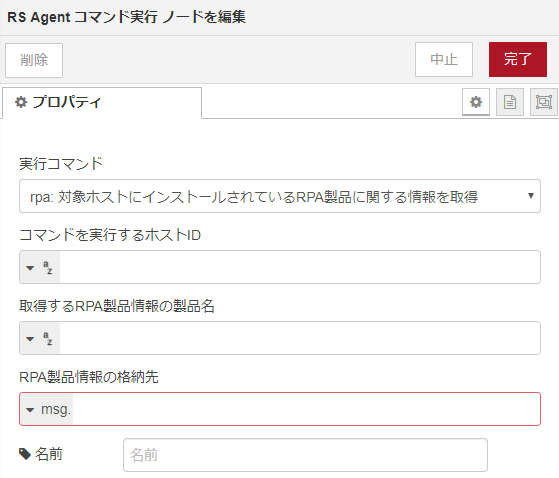Focus the コマンドを実行するホストID input field
The height and width of the screenshot is (478, 559).
[299, 267]
